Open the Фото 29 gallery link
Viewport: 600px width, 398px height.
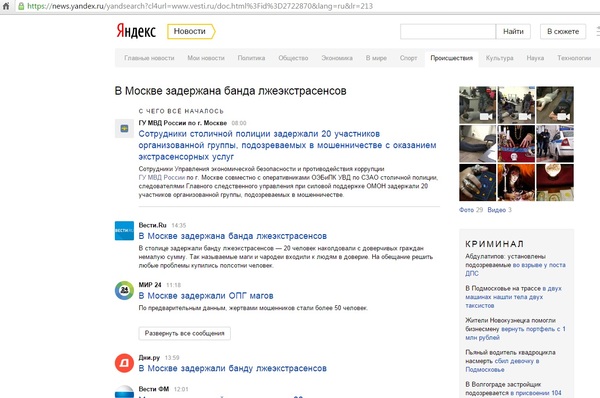471,210
